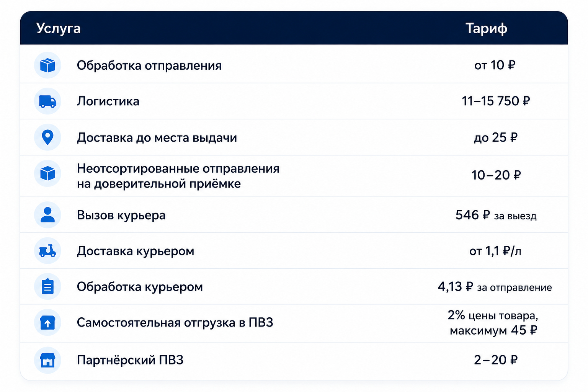Select the Самостоятельная отгрузка в ПВЗ label

(x=175, y=322)
